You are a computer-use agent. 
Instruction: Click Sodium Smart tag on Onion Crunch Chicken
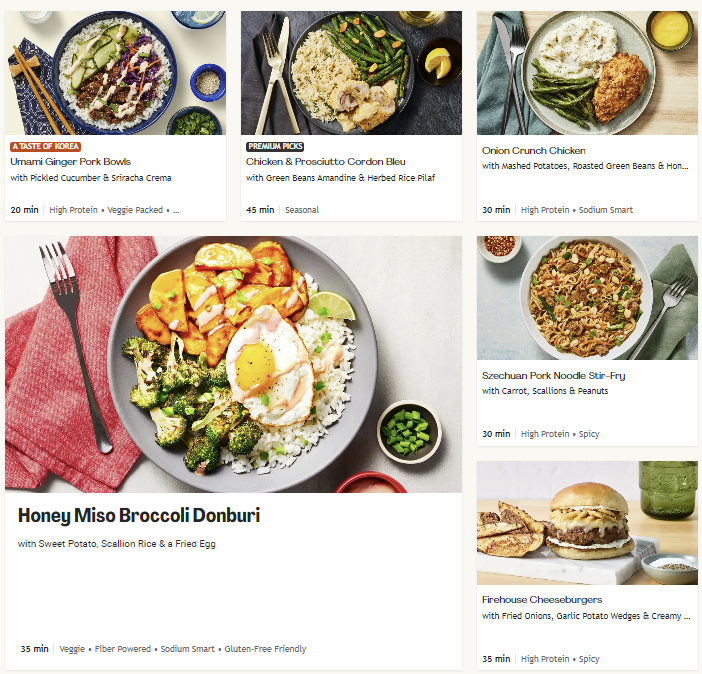click(x=606, y=210)
